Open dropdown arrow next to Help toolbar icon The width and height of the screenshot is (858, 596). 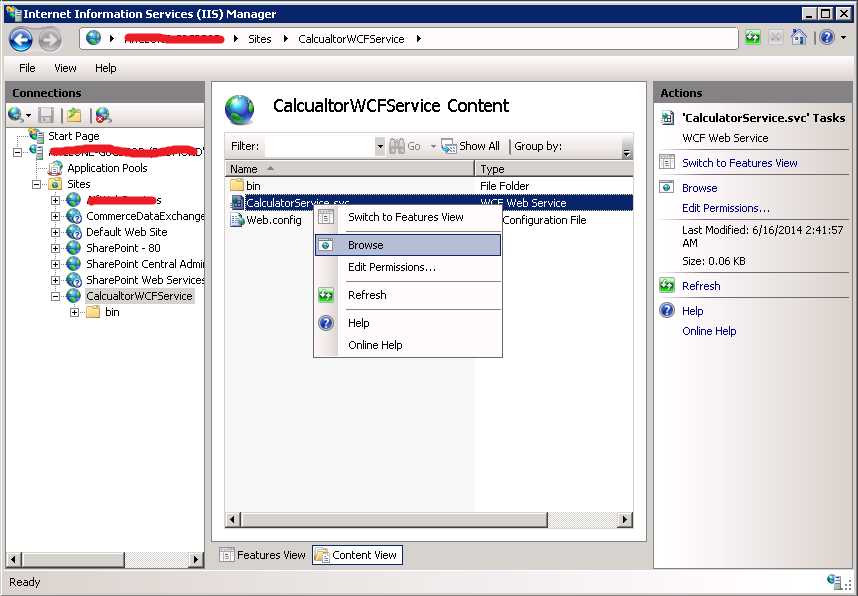844,38
